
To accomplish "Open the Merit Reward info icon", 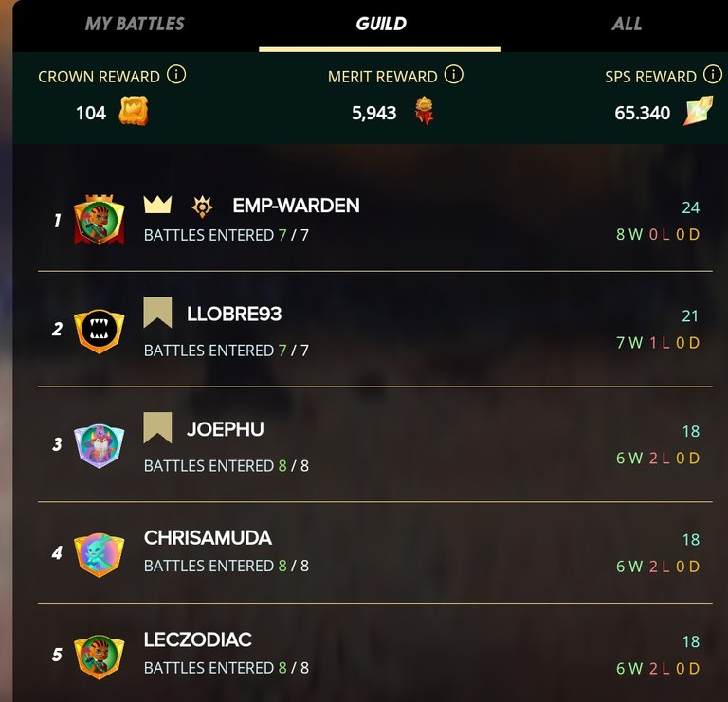I will pyautogui.click(x=454, y=74).
